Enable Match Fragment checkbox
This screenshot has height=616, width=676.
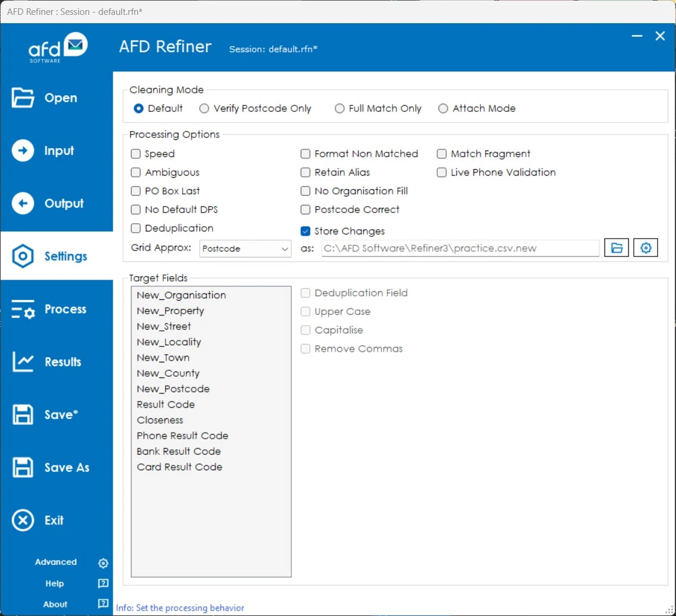pos(441,154)
